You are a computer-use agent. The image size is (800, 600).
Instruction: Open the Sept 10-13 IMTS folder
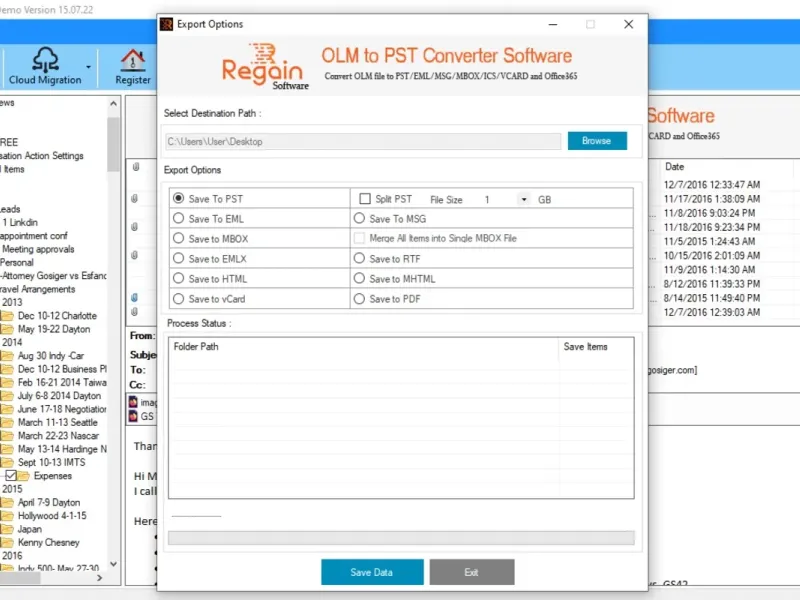(x=52, y=462)
